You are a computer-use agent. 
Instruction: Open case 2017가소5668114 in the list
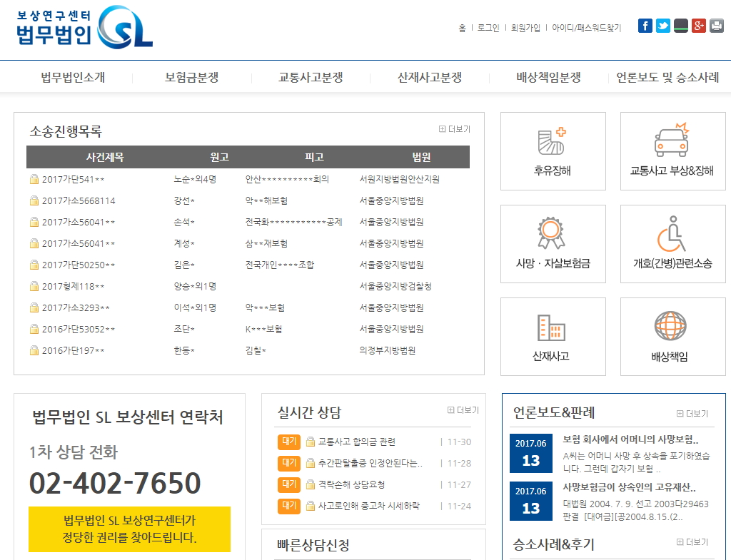click(78, 200)
